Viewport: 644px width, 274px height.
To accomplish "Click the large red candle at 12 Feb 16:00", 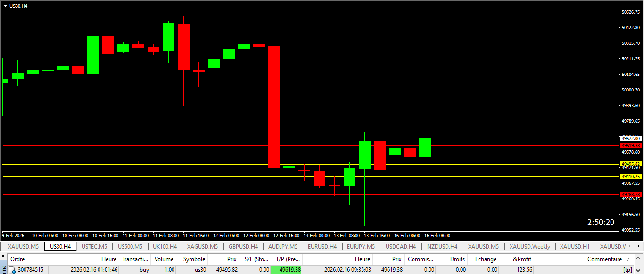I will tap(274, 107).
